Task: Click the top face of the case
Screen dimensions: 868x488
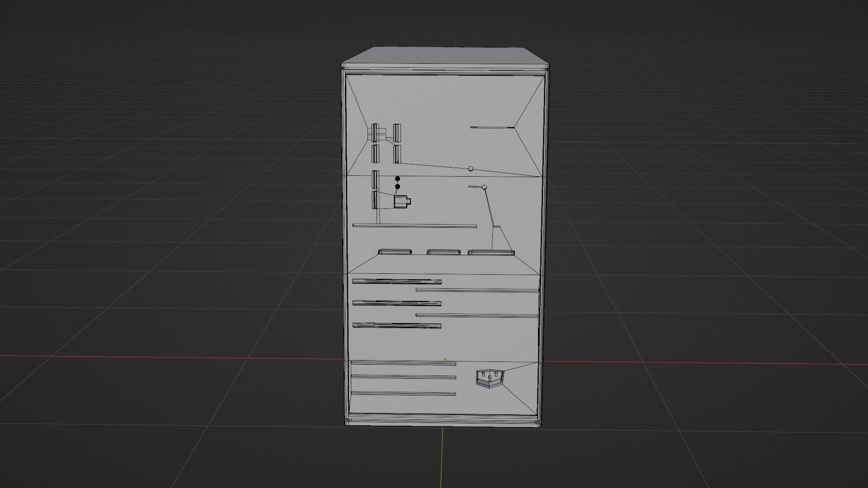Action: [x=445, y=56]
